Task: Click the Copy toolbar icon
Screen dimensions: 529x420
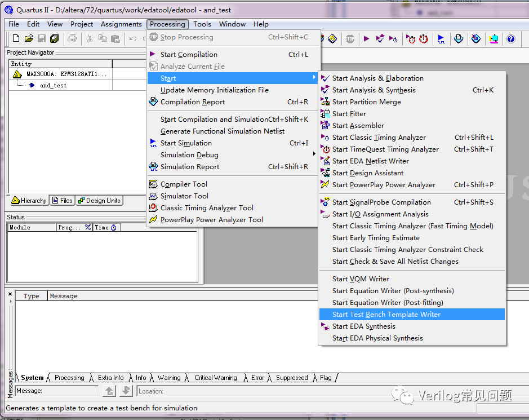Action: (x=103, y=38)
